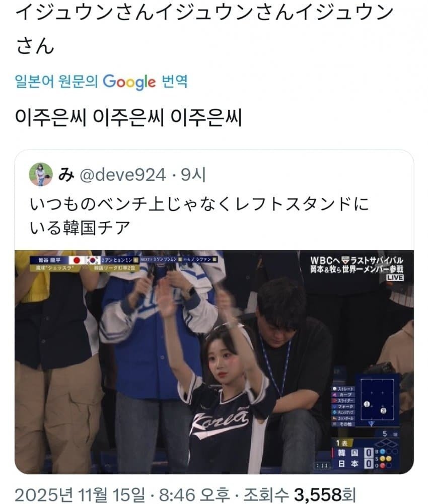Click the LIVE badge on broadcast image
428x504 pixels.
(395, 277)
